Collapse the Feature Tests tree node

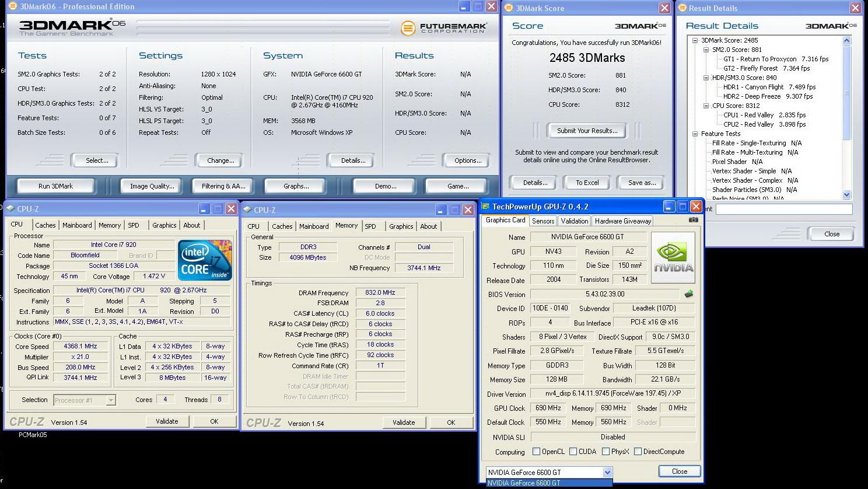(695, 134)
